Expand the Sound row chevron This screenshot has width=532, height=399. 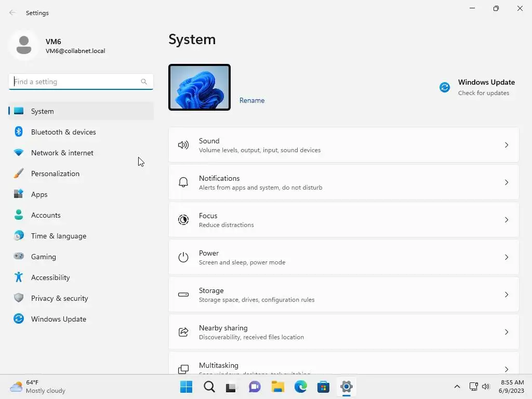[507, 145]
